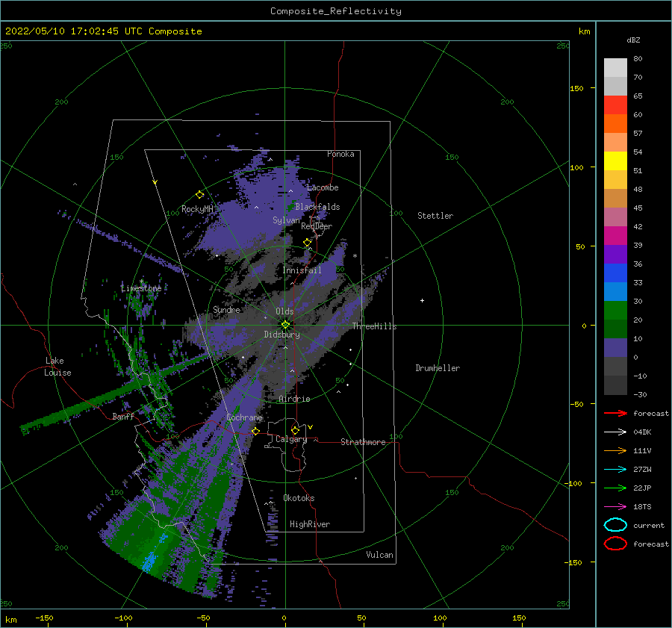Screen dimensions: 672x628
Task: Click the yellow diamond marker west of Calgary
Action: [256, 431]
